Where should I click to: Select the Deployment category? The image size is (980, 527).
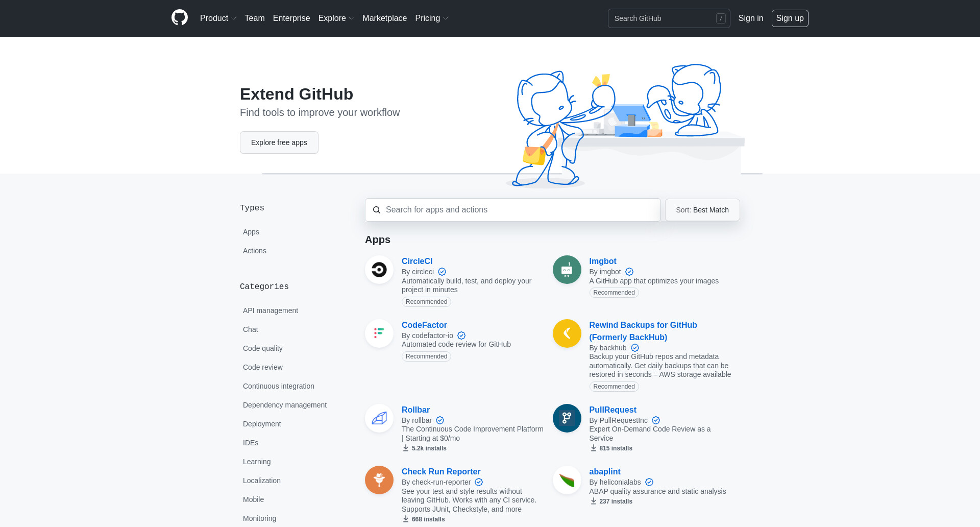coord(262,424)
